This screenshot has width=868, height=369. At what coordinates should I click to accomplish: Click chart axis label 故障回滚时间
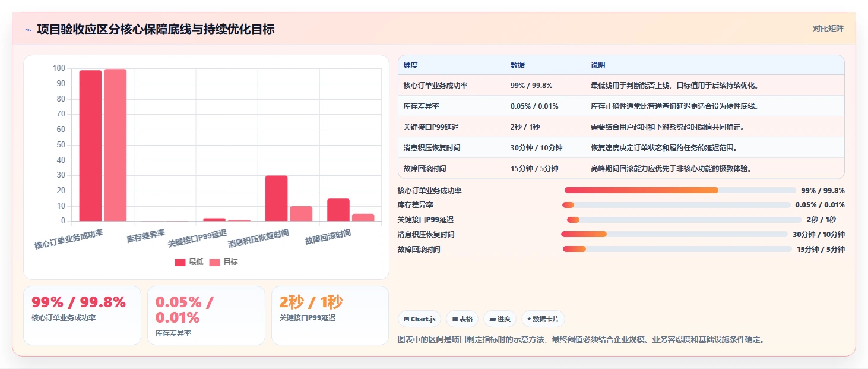[x=328, y=238]
